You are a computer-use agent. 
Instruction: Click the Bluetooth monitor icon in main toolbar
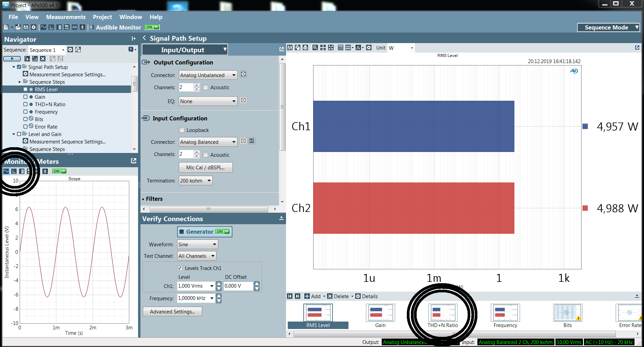click(82, 27)
